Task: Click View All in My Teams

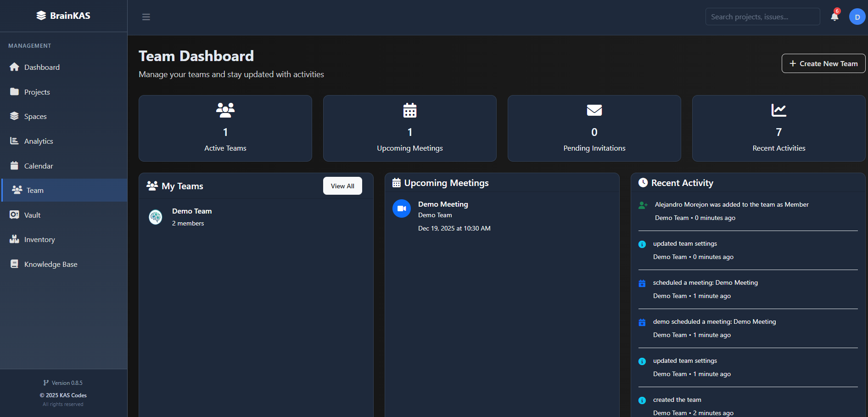Action: coord(342,186)
